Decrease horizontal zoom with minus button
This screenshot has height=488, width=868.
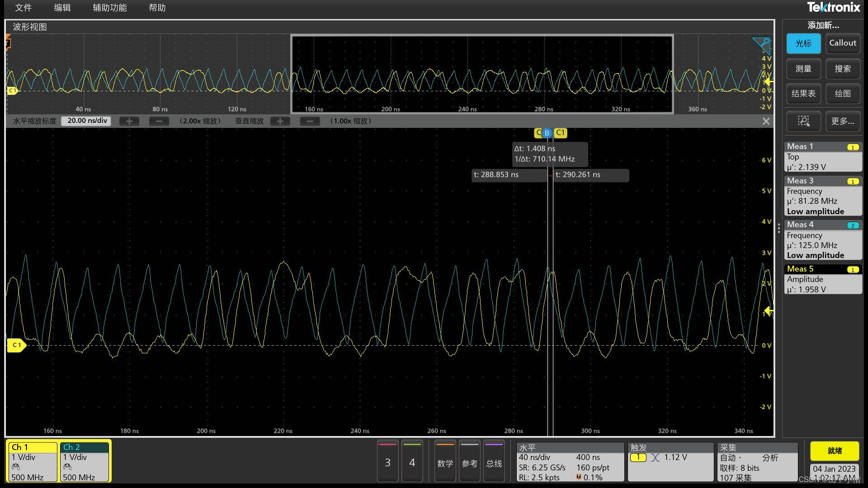pos(159,121)
